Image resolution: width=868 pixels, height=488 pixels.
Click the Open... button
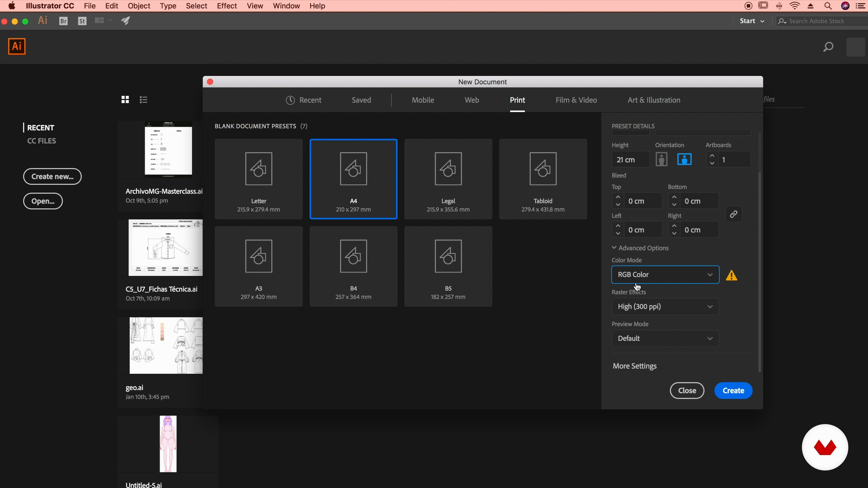43,201
